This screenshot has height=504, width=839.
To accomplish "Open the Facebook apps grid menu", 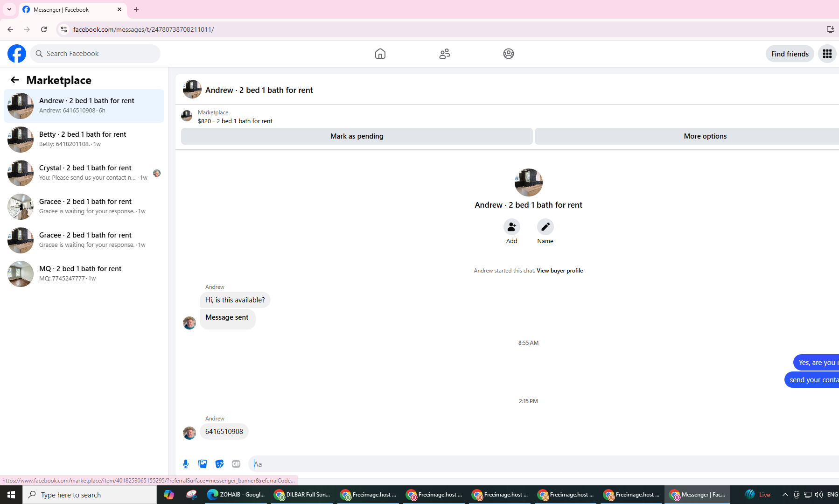I will tap(827, 54).
